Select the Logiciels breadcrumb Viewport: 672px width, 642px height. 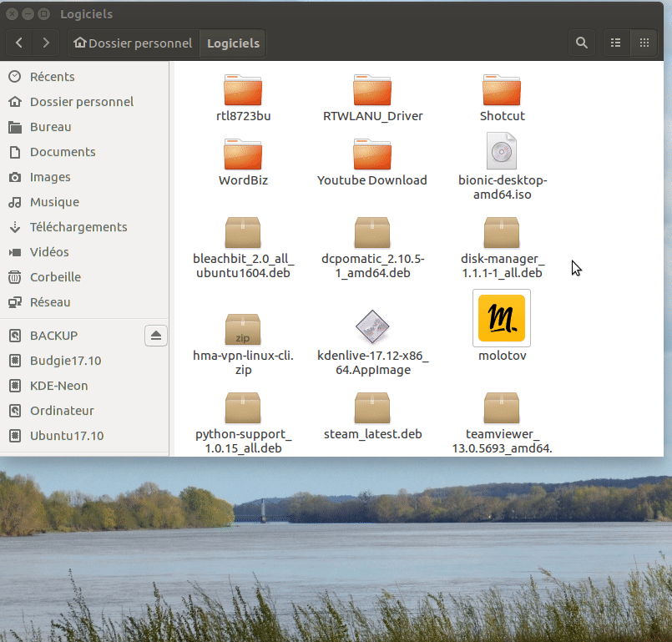[233, 43]
